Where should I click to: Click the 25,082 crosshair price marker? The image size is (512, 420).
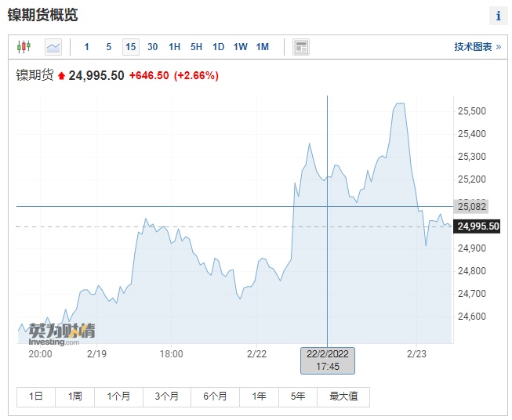point(472,206)
